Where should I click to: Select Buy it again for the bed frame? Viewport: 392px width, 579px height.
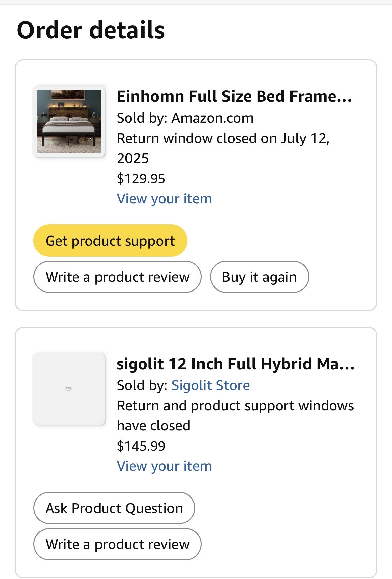tap(259, 277)
